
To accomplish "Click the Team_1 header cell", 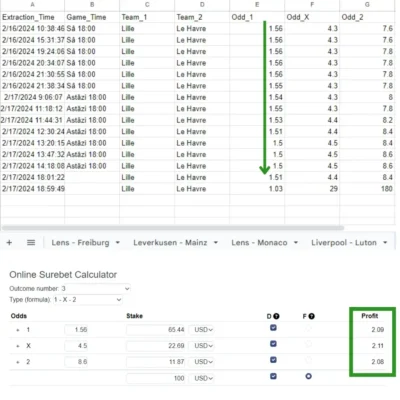I will pyautogui.click(x=147, y=17).
